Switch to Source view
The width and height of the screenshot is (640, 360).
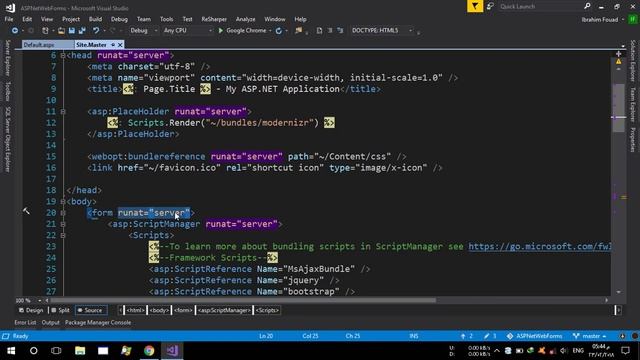[x=91, y=310]
